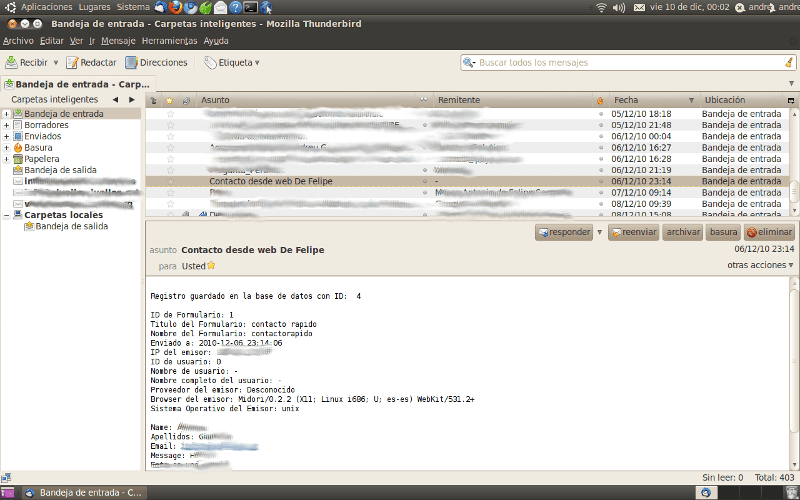Image resolution: width=800 pixels, height=500 pixels.
Task: Click the junk status flame column header
Action: 600,100
